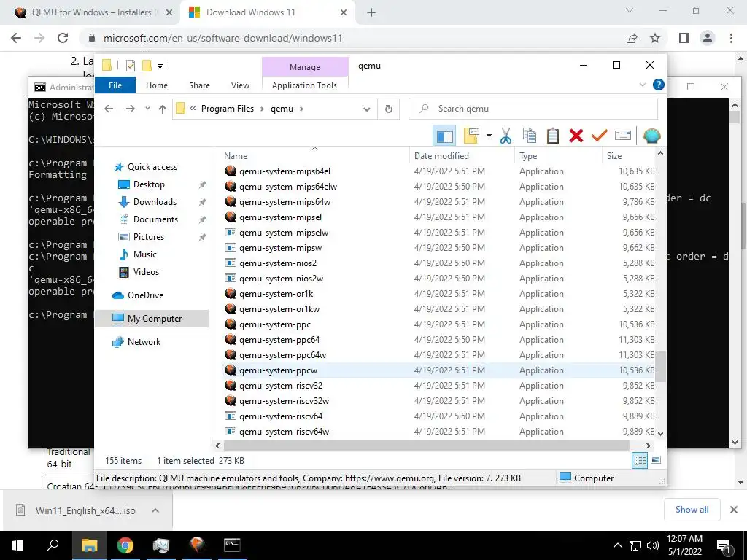Switch to the Home ribbon tab
This screenshot has height=560, width=747.
157,85
